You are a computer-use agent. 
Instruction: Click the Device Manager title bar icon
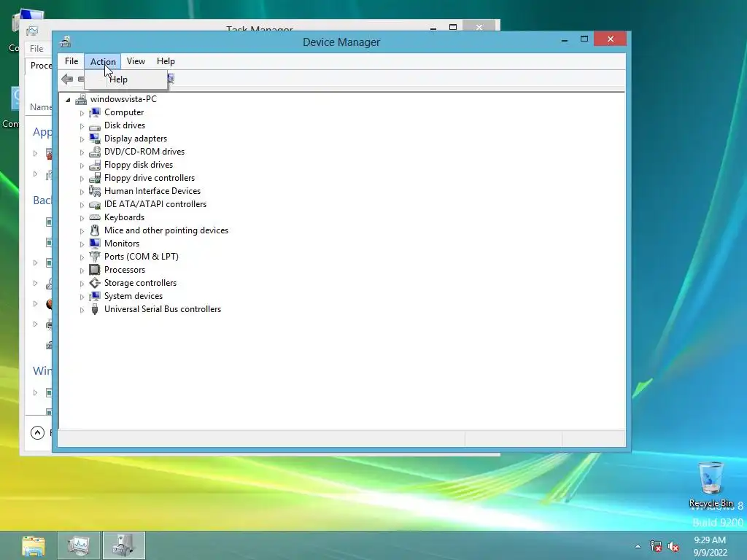(65, 42)
